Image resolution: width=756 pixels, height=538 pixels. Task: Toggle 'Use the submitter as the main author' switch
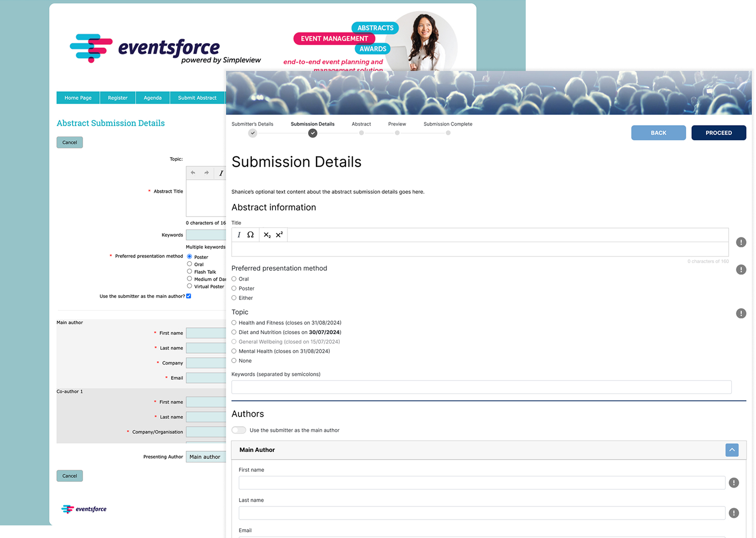(x=239, y=430)
